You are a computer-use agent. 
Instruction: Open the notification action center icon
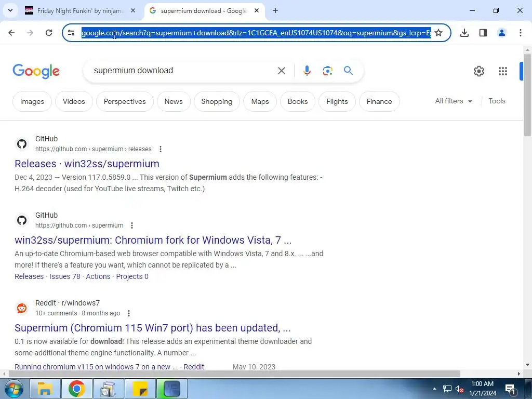tap(510, 389)
